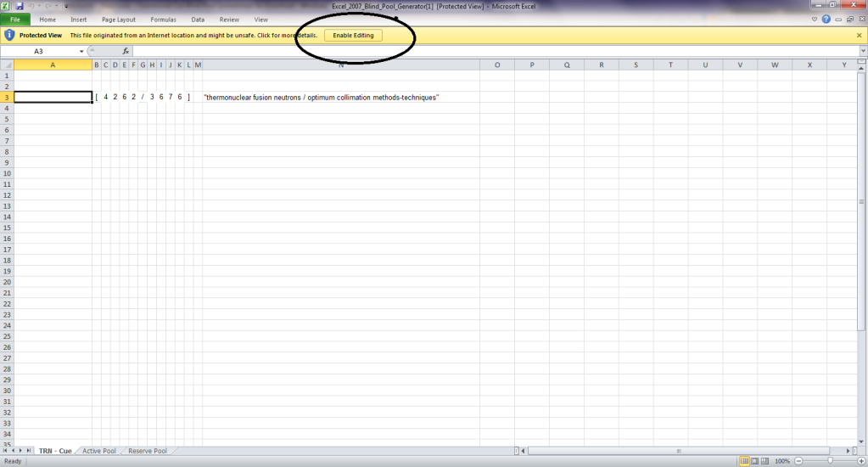
Task: Click Zoom Out minus button
Action: [798, 461]
